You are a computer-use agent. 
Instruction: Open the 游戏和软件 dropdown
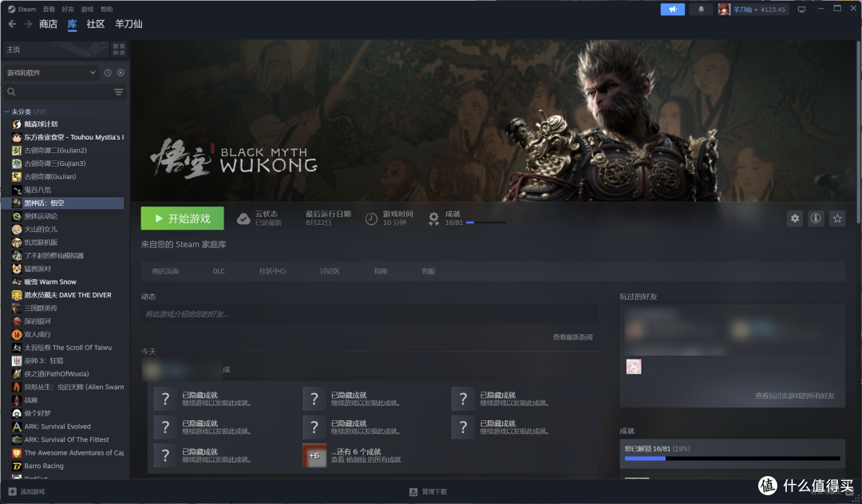(x=51, y=73)
